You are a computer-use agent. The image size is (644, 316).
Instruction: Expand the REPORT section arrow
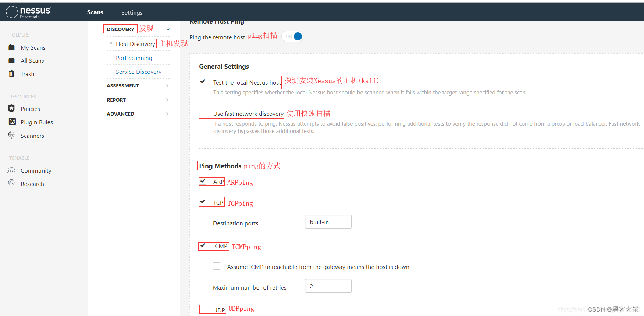167,100
